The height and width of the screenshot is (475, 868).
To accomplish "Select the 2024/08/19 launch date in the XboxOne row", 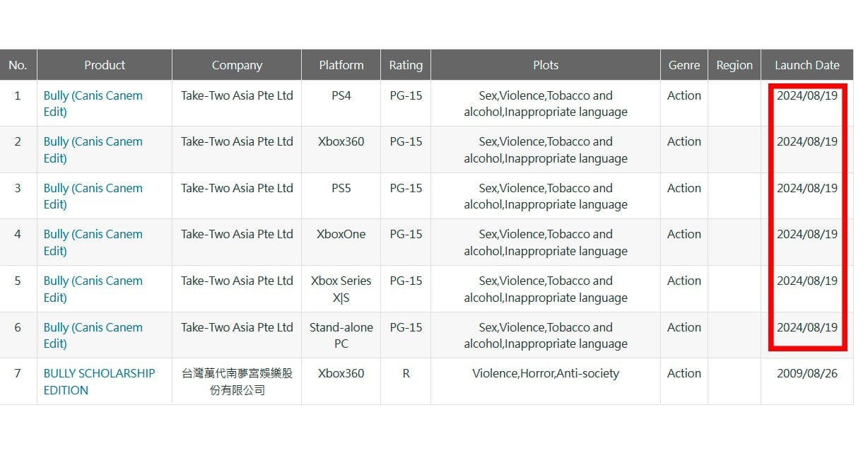I will pyautogui.click(x=807, y=234).
